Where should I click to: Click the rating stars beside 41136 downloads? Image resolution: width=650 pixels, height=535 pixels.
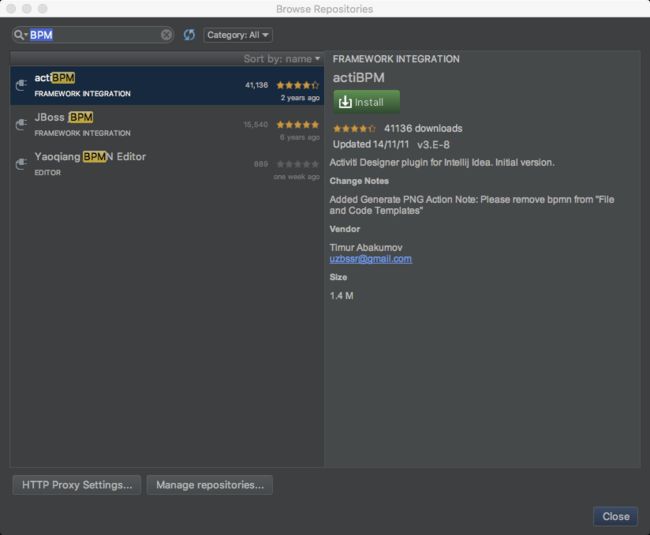(354, 128)
